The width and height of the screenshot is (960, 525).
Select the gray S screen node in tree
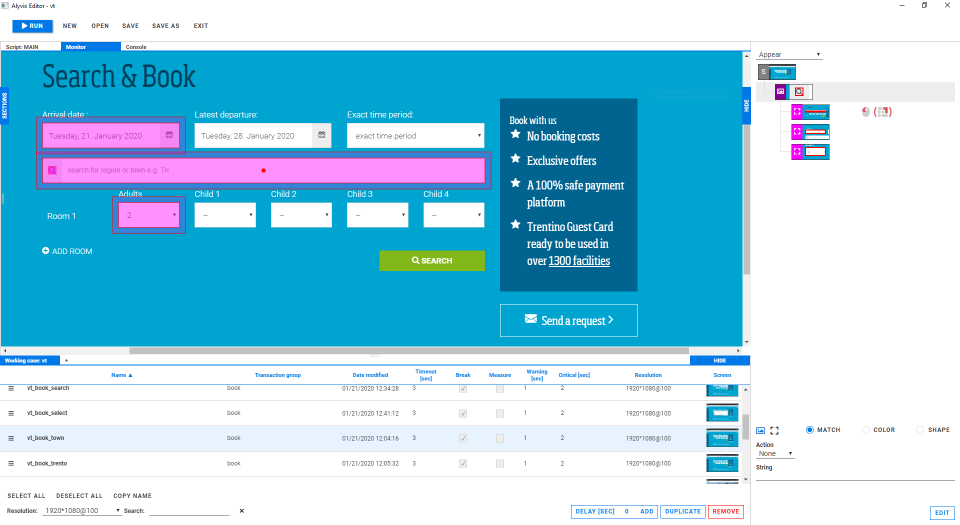click(x=777, y=72)
